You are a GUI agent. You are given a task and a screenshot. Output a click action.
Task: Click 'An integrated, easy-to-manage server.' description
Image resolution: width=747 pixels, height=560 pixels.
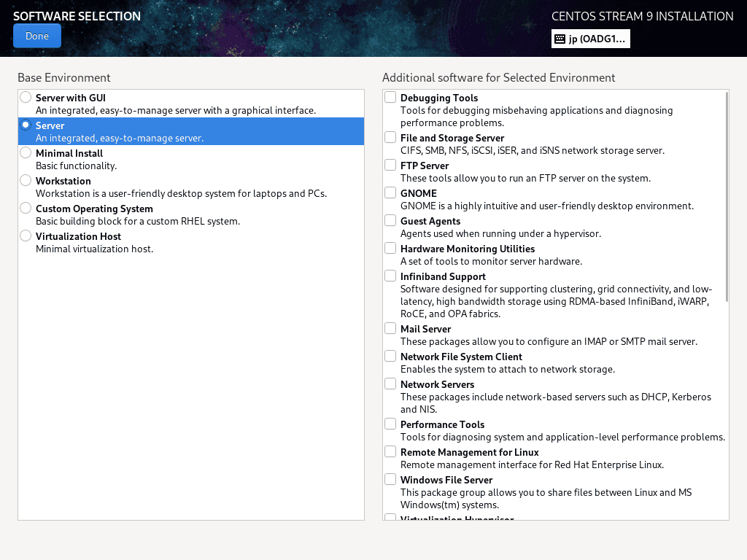[x=120, y=138]
